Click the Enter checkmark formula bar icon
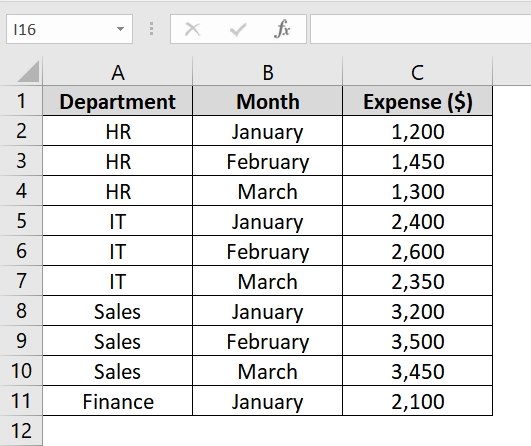 coord(238,29)
